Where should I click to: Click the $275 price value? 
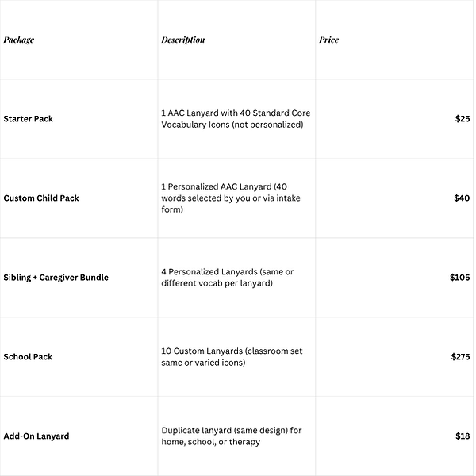(459, 357)
